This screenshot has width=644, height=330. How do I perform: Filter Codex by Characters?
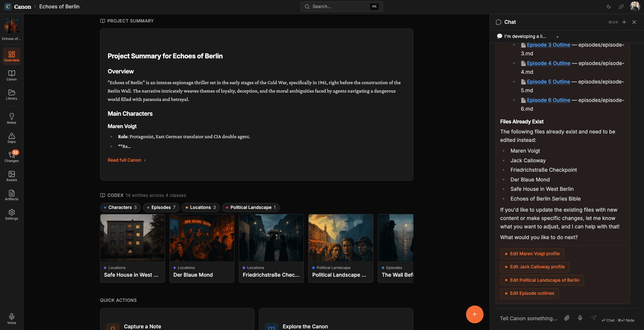tap(120, 208)
